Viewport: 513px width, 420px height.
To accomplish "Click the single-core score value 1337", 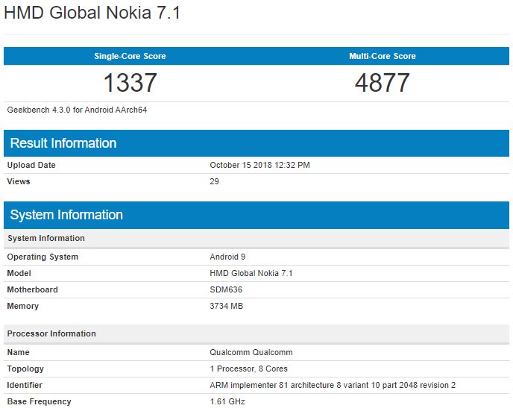I will (x=130, y=83).
